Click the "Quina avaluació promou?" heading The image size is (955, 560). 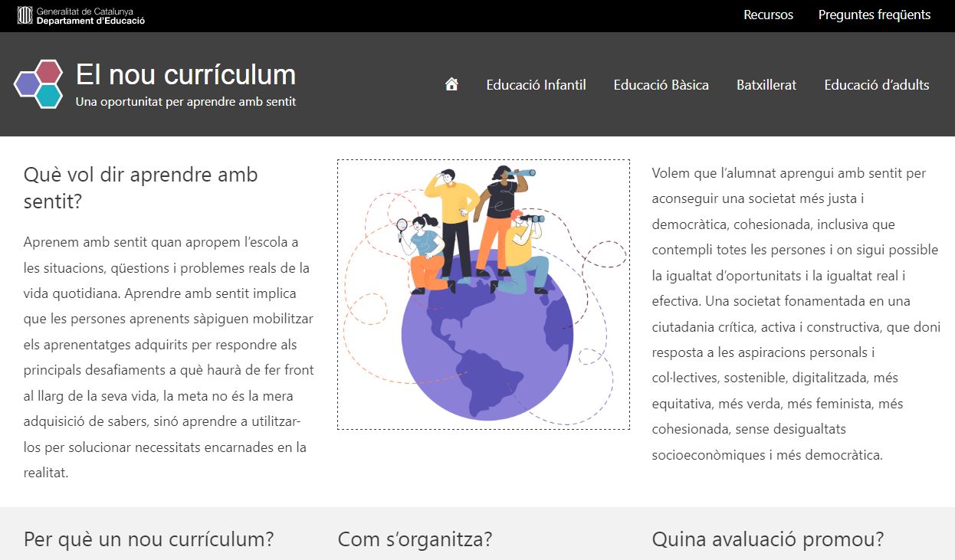pos(767,539)
